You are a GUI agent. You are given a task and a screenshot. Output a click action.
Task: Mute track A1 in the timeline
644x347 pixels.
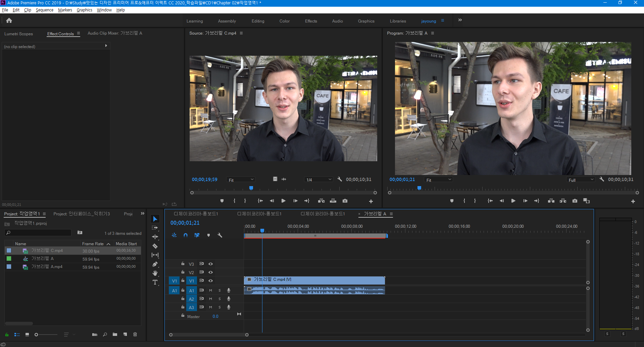211,291
